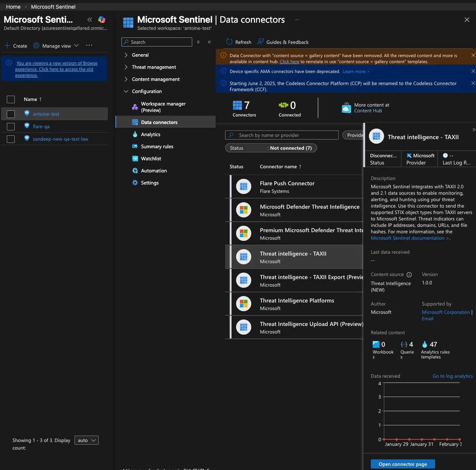Open Settings gear in Configuration menu
This screenshot has height=470, width=476.
135,183
